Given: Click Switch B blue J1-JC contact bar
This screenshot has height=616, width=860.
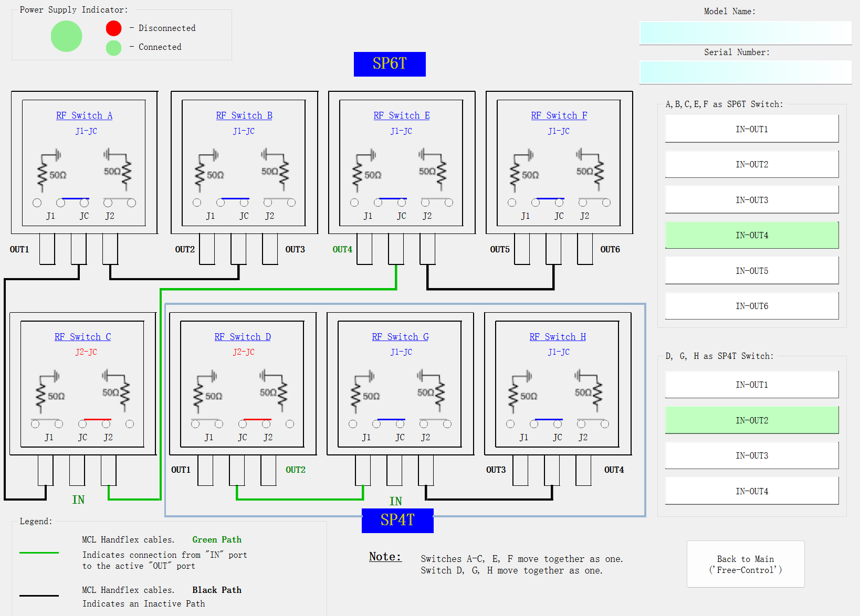Looking at the screenshot, I should (235, 199).
